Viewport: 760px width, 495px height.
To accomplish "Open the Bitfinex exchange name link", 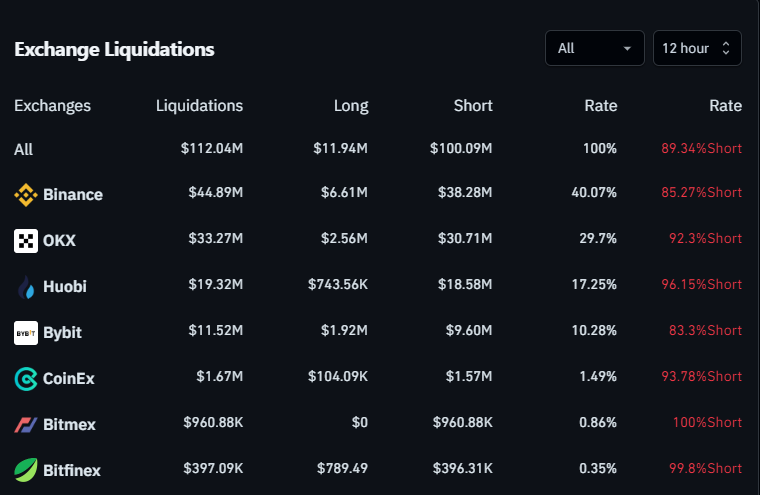I will [72, 470].
